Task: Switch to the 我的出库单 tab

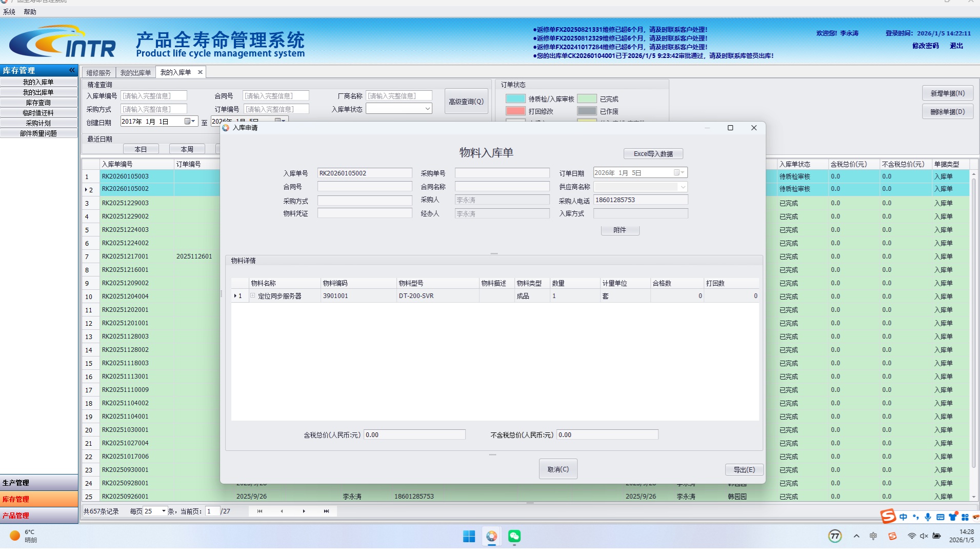Action: click(x=135, y=73)
